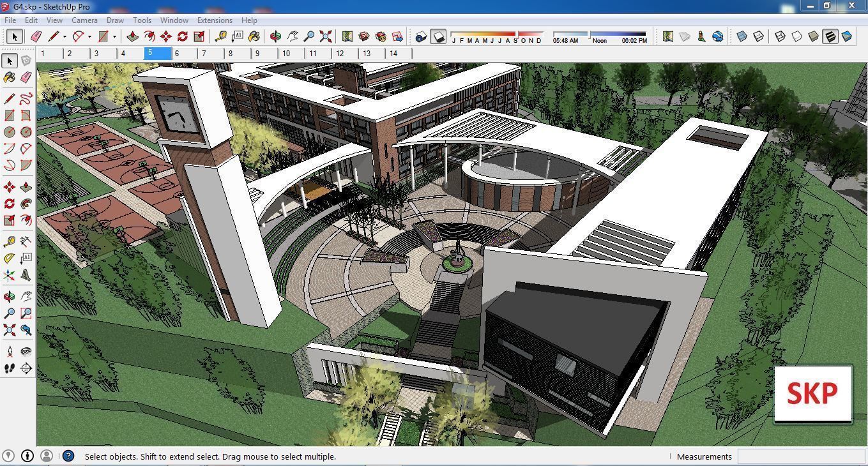Activate the Pan hand tool in top toolbar
Image resolution: width=868 pixels, height=466 pixels.
coord(293,36)
